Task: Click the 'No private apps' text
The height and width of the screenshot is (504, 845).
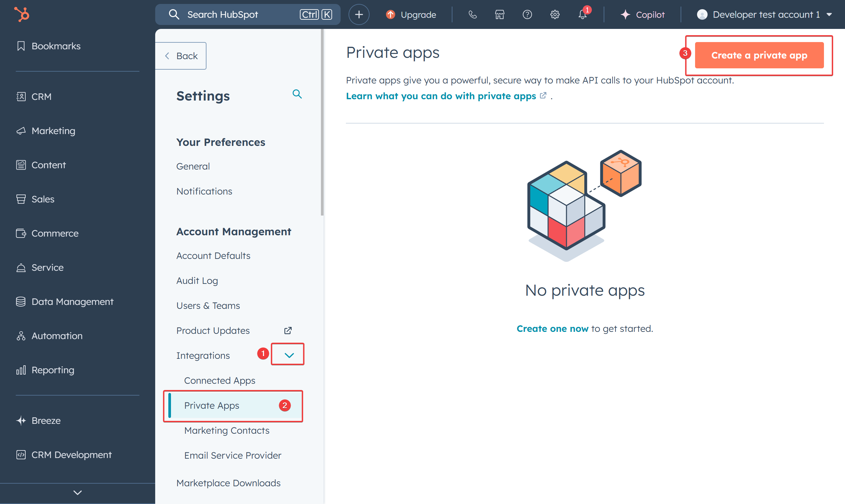Action: coord(585,290)
